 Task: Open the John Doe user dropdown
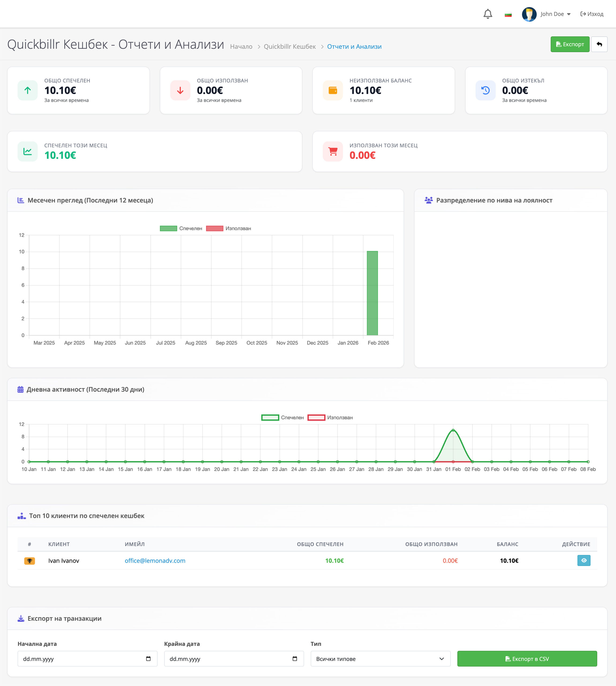pos(555,14)
